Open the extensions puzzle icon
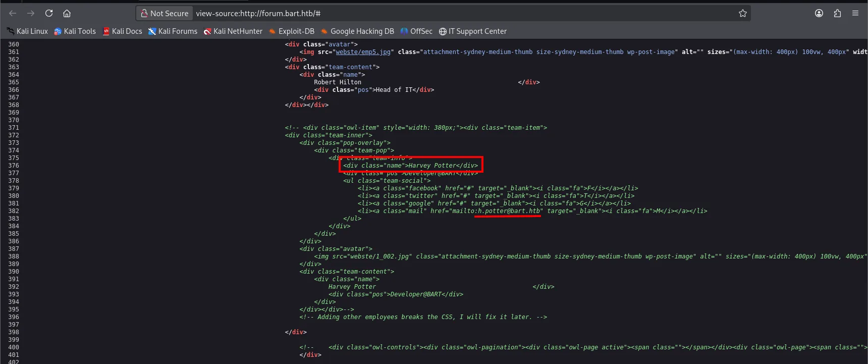Image resolution: width=868 pixels, height=364 pixels. 837,13
